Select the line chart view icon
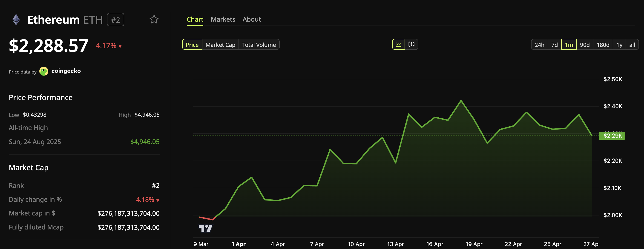The image size is (644, 249). point(399,44)
